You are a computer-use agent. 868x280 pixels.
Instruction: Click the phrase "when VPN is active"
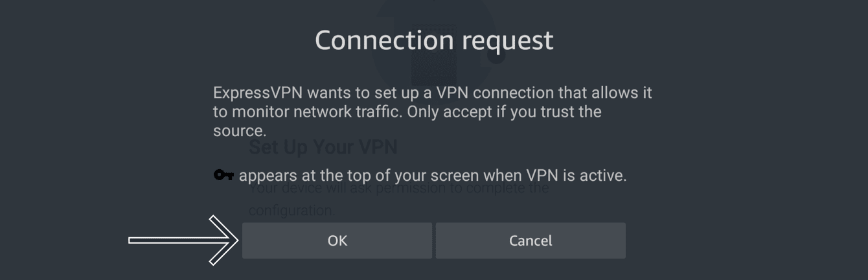click(576, 176)
